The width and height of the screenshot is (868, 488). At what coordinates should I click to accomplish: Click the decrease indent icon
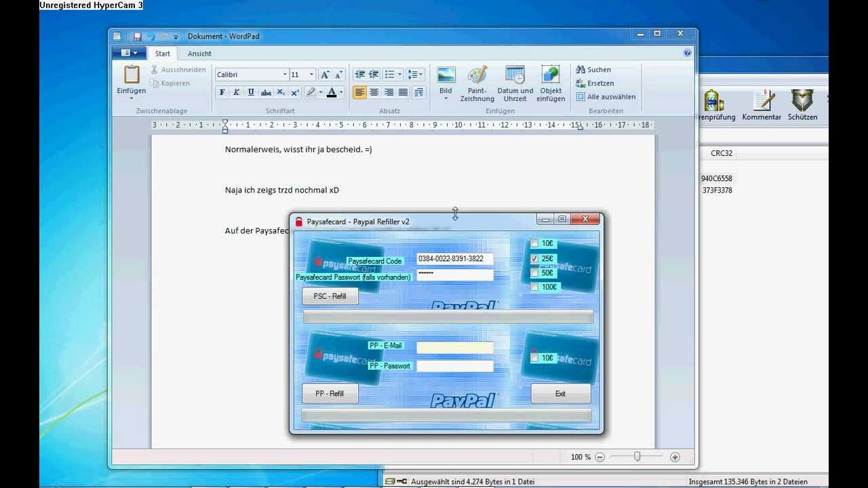click(x=359, y=75)
